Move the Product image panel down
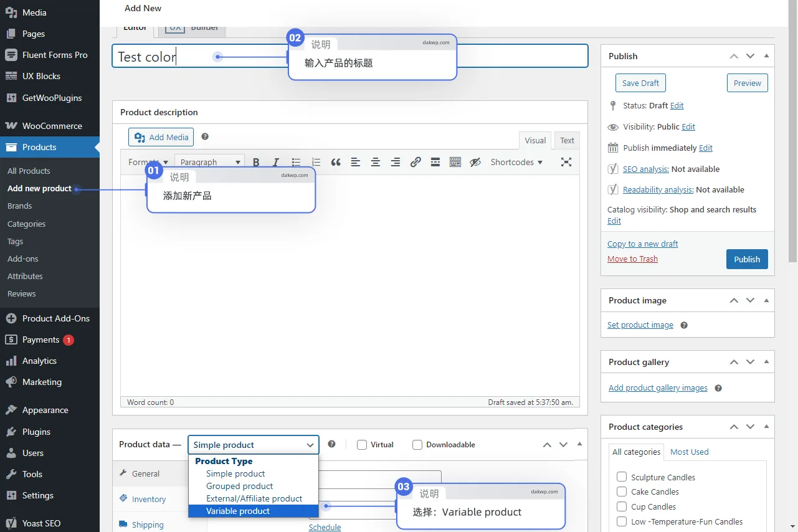Viewport: 798px width, 532px height. 750,300
